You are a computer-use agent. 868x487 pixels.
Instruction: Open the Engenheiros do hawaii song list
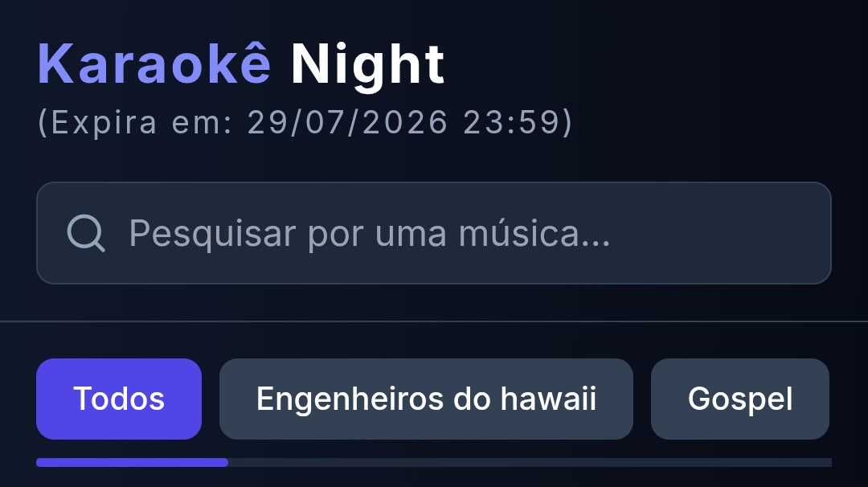pos(426,399)
